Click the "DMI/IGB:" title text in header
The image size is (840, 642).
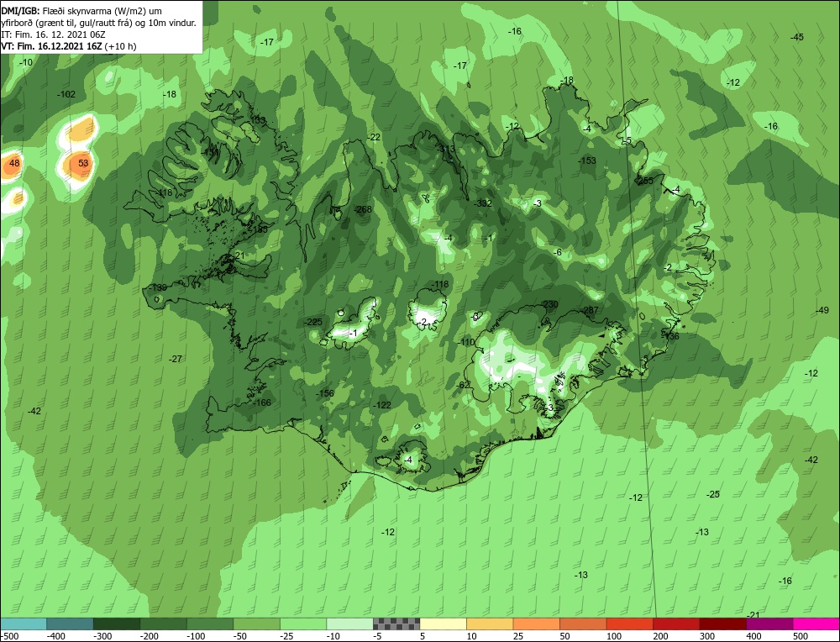(20, 11)
